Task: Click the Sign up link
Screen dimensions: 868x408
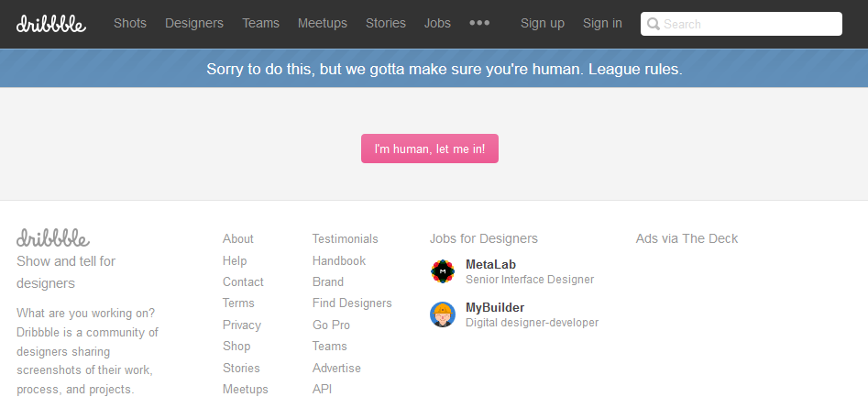Action: click(x=543, y=23)
